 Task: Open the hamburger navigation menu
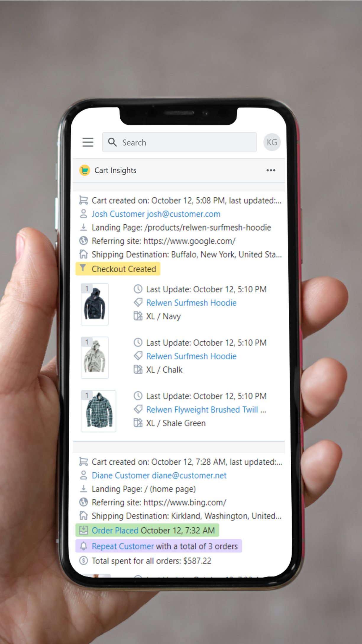[x=88, y=142]
